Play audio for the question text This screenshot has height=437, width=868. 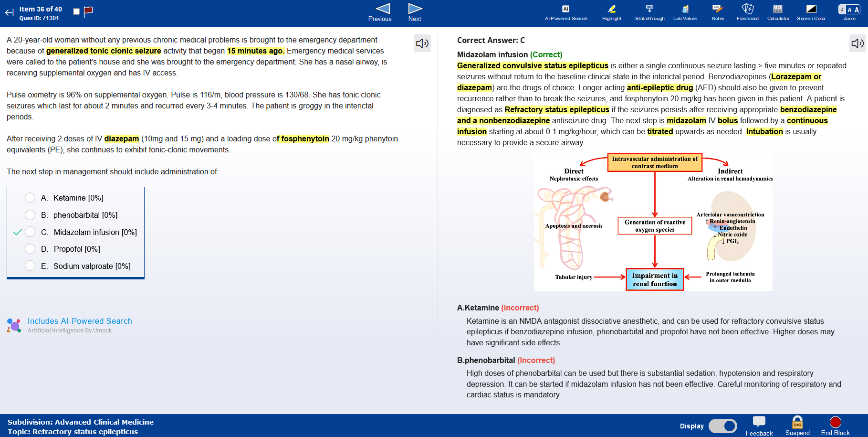point(422,43)
